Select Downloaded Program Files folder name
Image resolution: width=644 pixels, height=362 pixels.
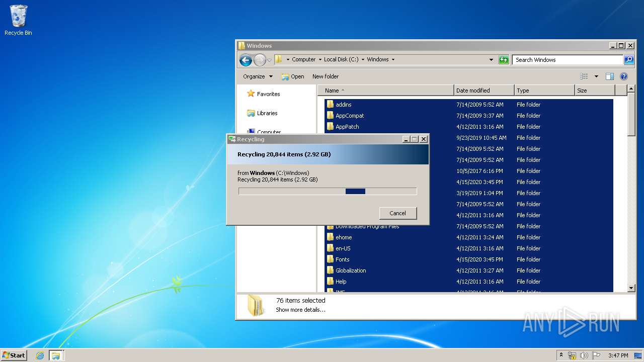[x=367, y=226]
